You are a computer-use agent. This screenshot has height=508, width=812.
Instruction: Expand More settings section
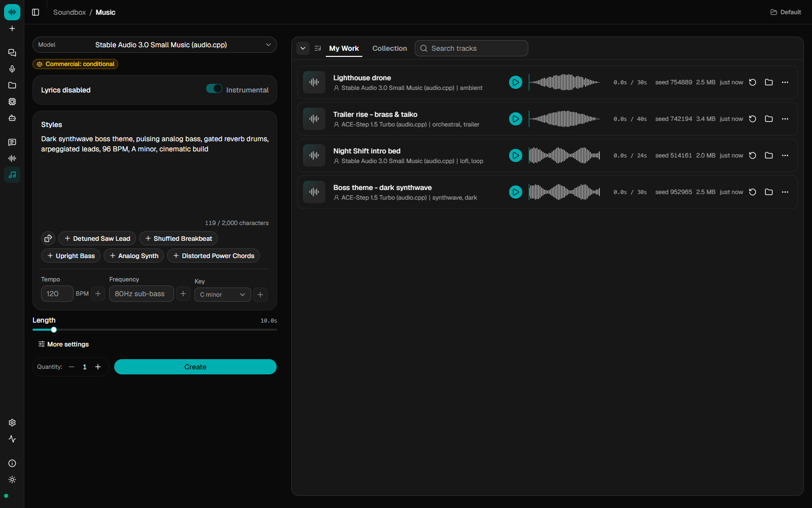(63, 344)
